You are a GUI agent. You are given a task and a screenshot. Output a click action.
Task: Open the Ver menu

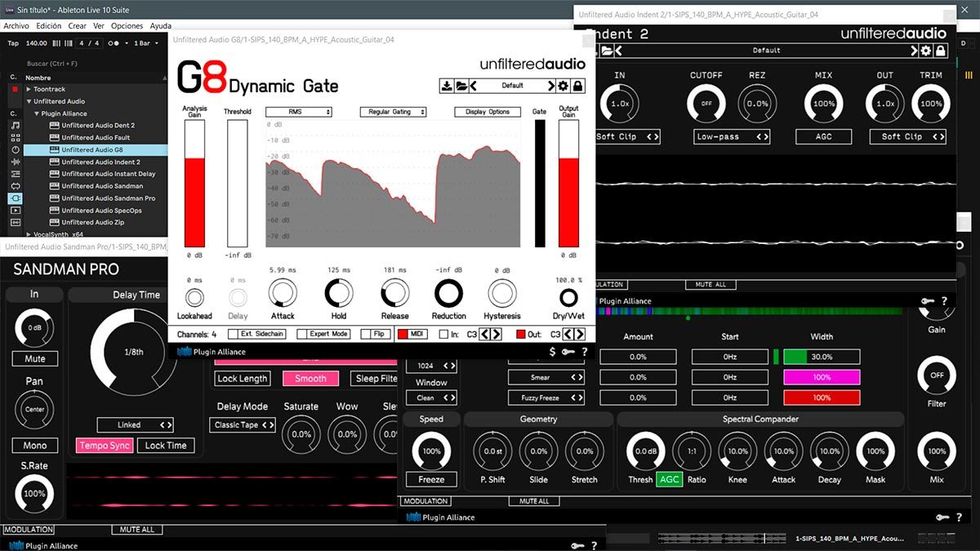(x=98, y=26)
